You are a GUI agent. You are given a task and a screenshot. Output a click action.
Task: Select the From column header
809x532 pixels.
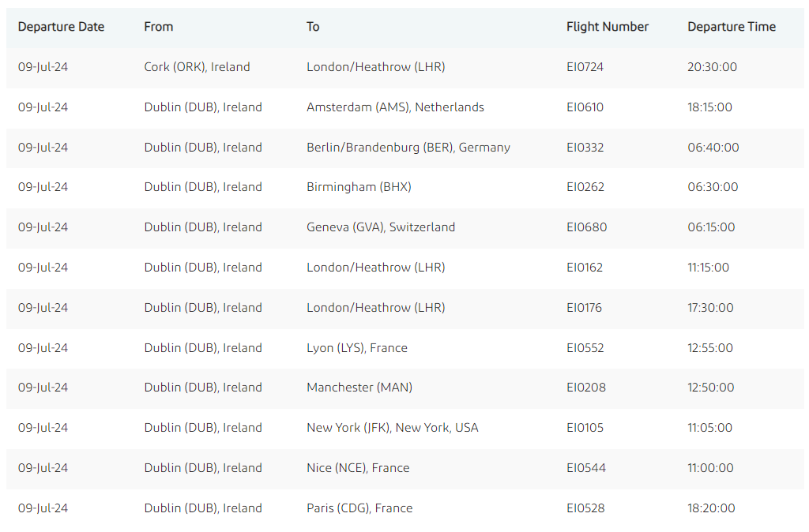(x=158, y=27)
